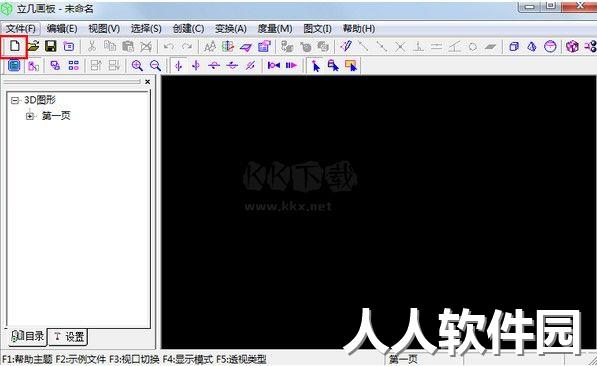Open the 度量(M) menu
The width and height of the screenshot is (597, 366).
tap(275, 29)
